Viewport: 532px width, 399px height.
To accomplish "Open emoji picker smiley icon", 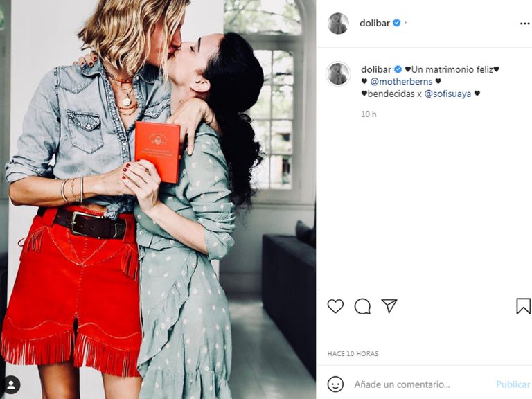I will point(335,384).
